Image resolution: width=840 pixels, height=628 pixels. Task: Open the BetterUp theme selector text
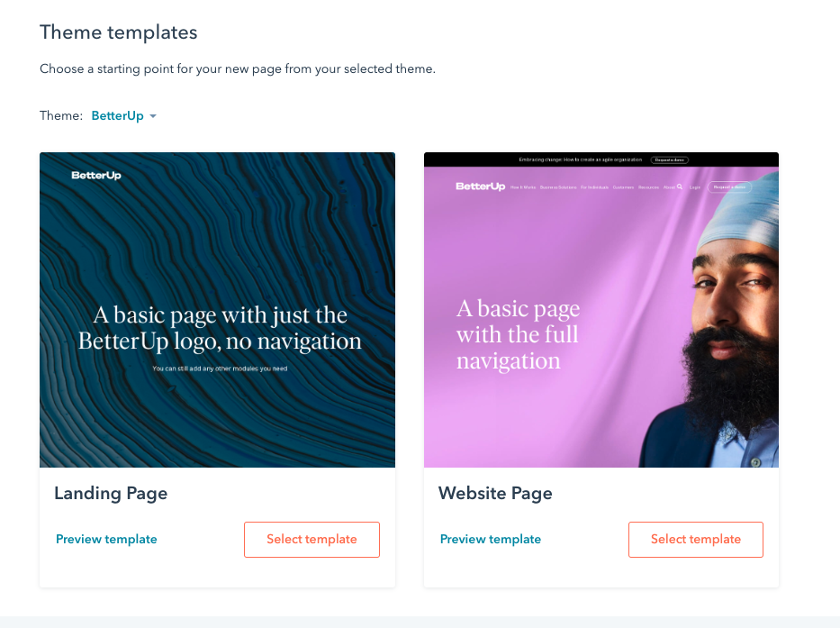pos(117,116)
